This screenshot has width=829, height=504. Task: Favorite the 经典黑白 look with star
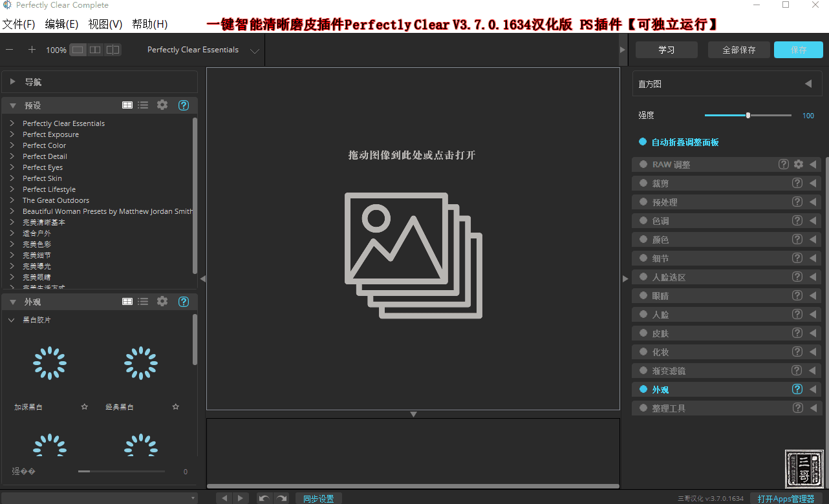tap(175, 407)
